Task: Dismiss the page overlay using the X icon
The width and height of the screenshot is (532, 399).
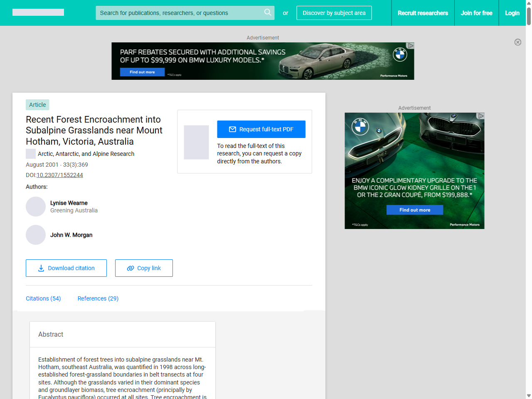Action: pos(518,42)
